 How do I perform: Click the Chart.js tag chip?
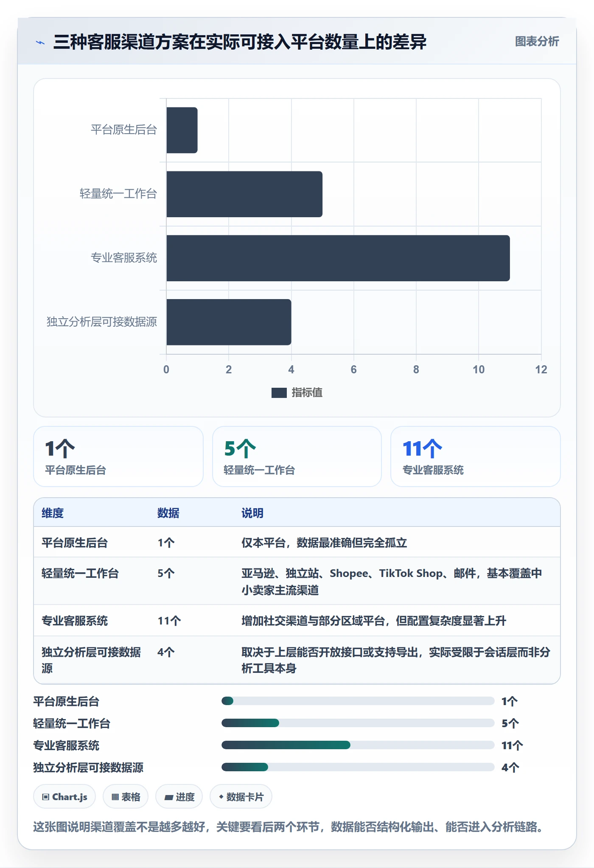(x=64, y=797)
